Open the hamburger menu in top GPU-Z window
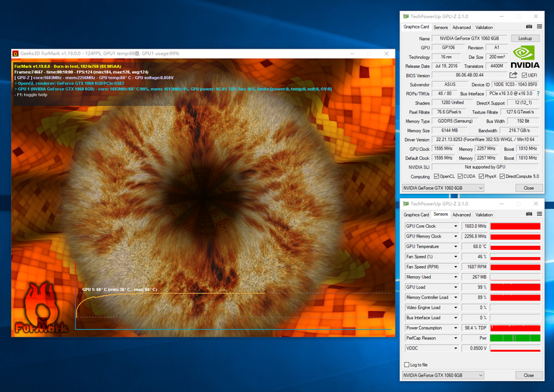 [x=539, y=26]
